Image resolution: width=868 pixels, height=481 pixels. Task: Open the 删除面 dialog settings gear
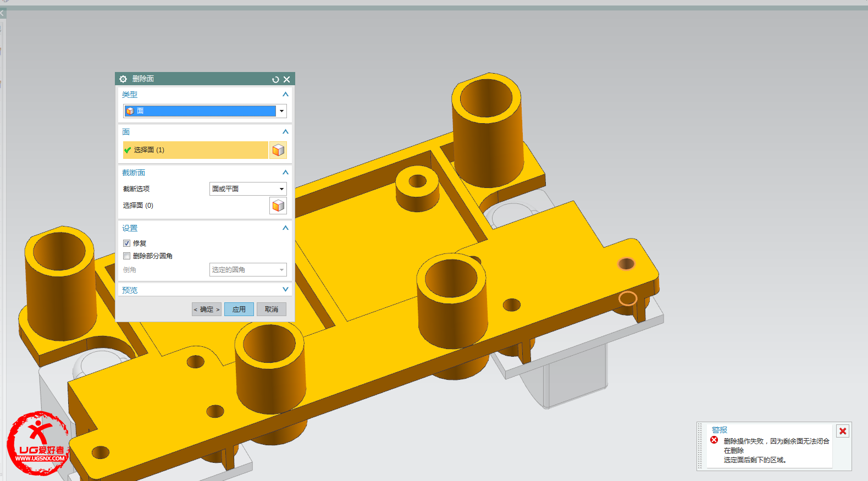[x=123, y=79]
